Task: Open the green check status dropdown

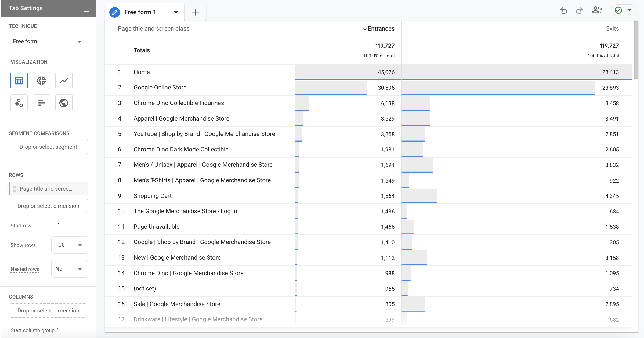Action: 624,10
